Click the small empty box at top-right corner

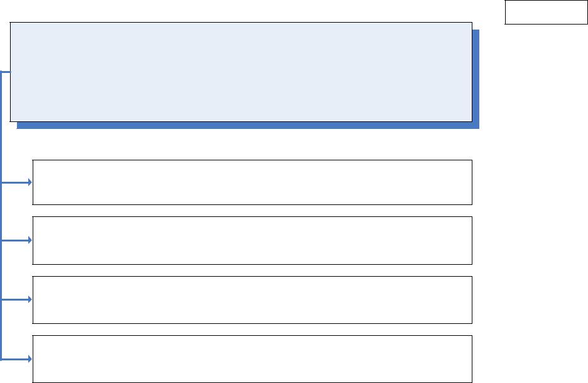pyautogui.click(x=546, y=12)
